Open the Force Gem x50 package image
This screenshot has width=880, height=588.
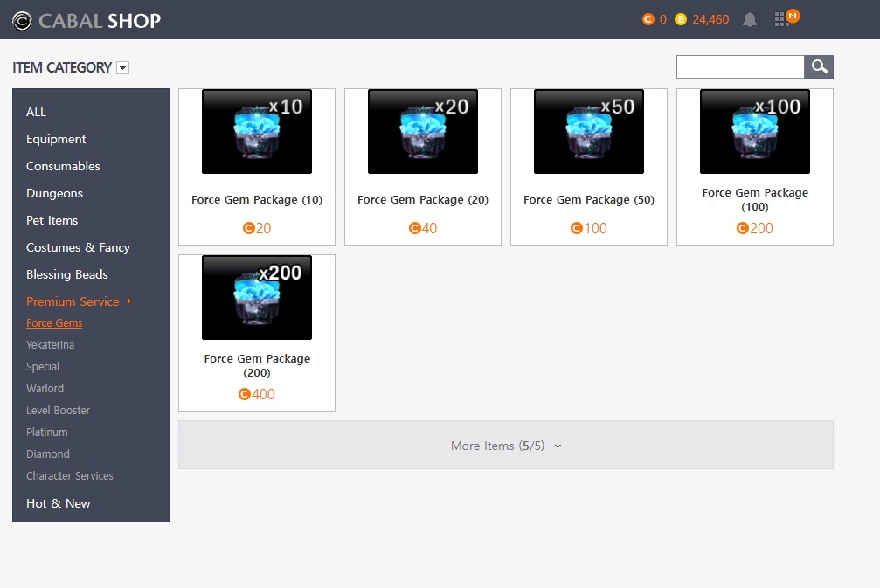[x=589, y=131]
